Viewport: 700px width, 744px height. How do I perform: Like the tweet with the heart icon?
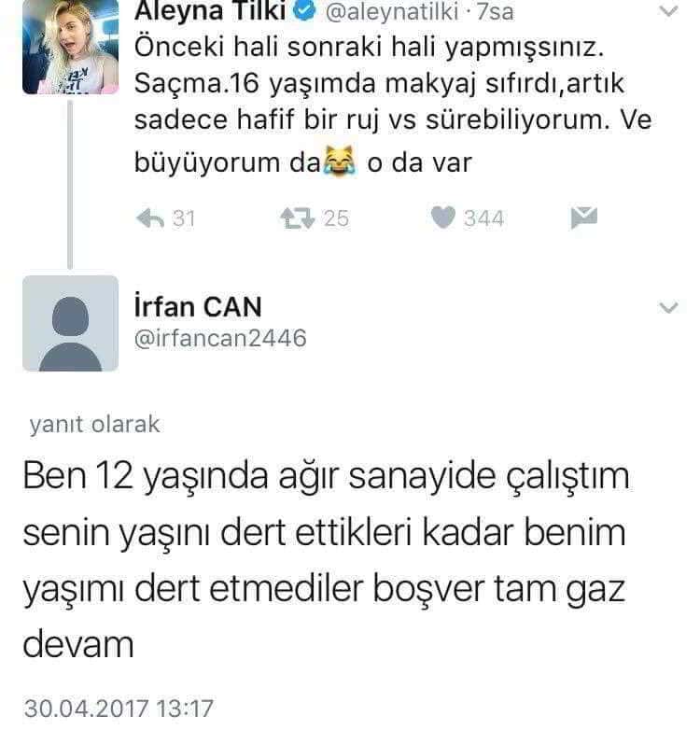click(443, 218)
